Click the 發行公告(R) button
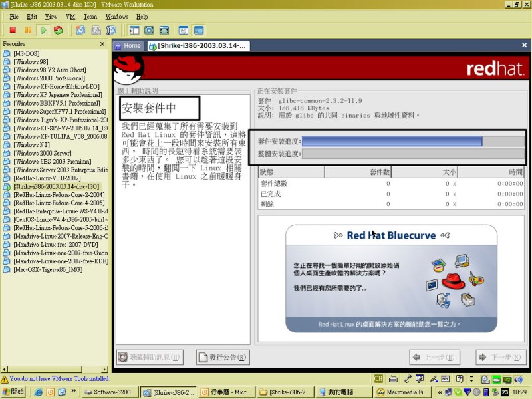This screenshot has width=532, height=399. 223,357
